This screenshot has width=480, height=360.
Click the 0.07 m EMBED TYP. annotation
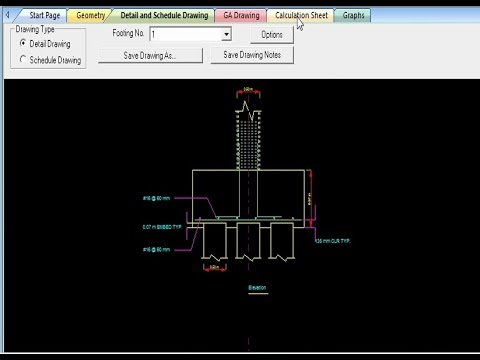[x=162, y=227]
